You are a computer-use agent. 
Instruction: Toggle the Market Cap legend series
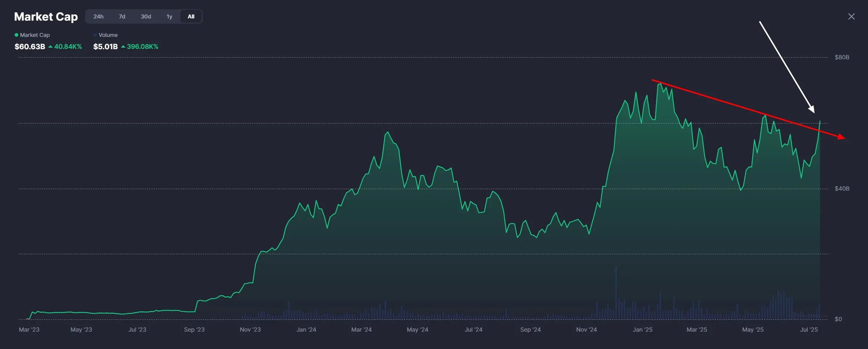point(32,35)
